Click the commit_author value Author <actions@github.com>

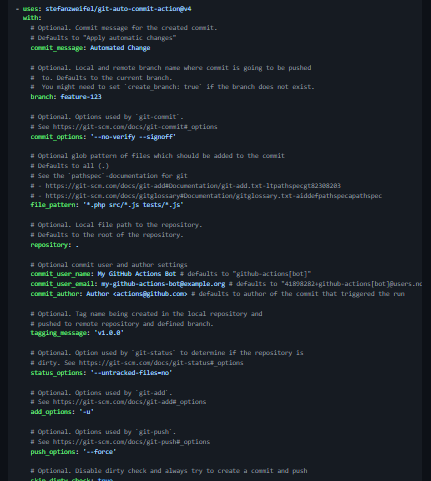pos(137,294)
